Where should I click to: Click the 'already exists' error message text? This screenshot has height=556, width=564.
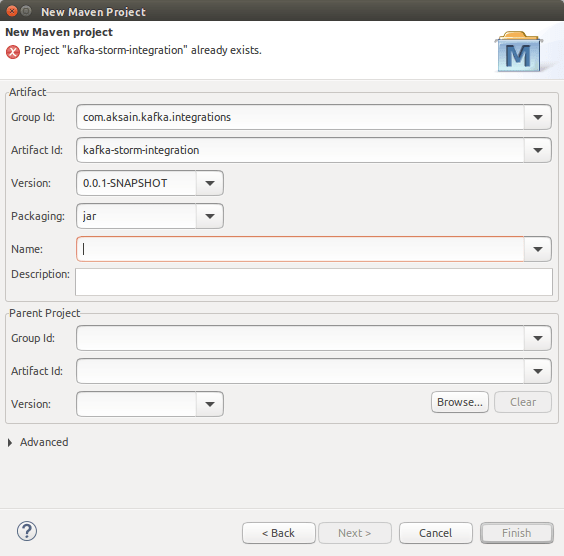click(x=143, y=50)
